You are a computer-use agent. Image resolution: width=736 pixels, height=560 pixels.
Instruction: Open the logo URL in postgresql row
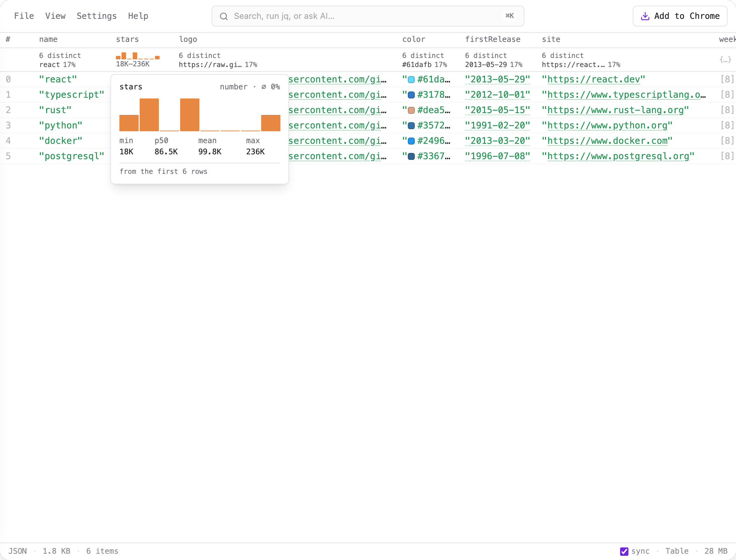(x=338, y=156)
